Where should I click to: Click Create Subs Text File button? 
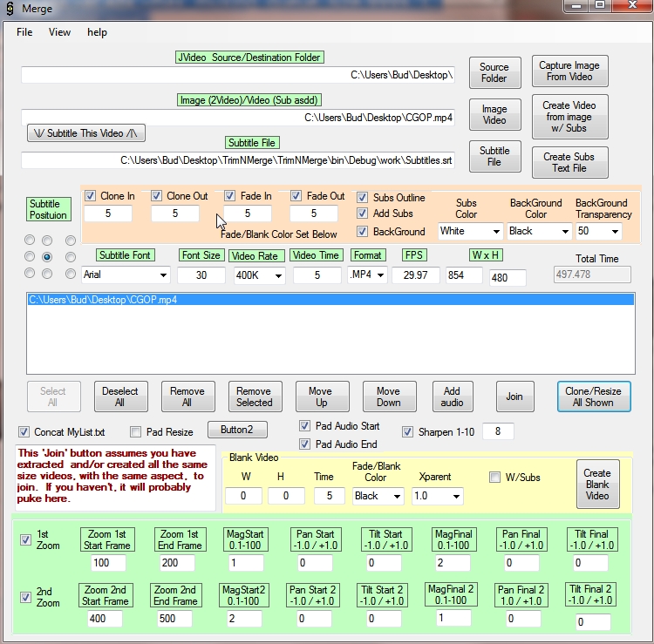[569, 162]
